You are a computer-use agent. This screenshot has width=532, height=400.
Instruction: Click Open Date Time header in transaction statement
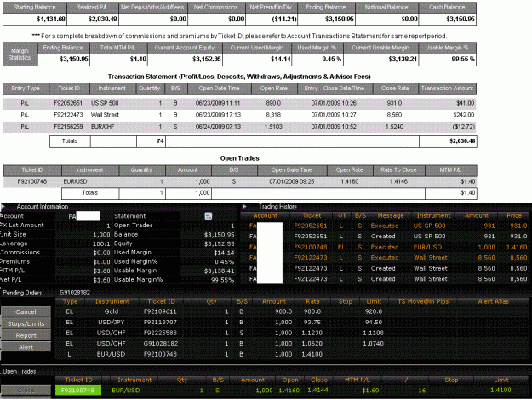click(219, 89)
